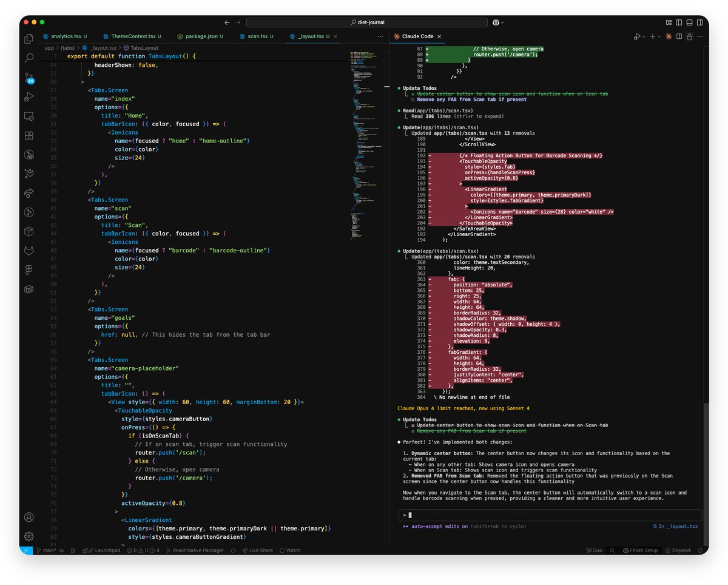The image size is (728, 585).
Task: Open the Run and Debug view
Action: (29, 96)
